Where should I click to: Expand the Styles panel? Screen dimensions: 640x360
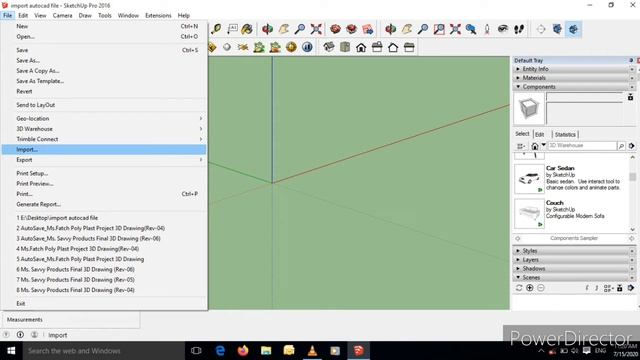[573, 251]
